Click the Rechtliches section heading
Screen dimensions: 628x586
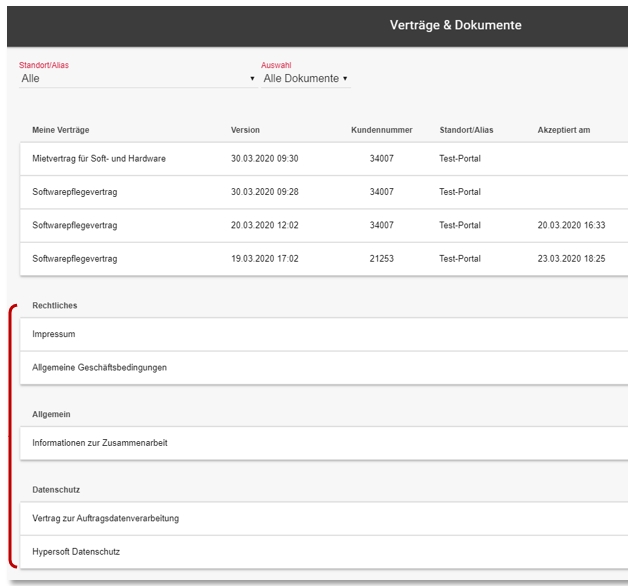pyautogui.click(x=55, y=306)
